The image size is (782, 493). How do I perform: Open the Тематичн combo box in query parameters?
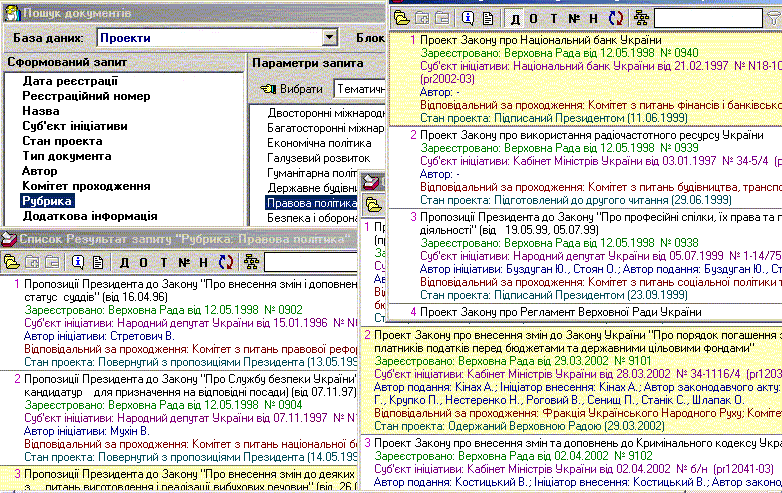[360, 89]
